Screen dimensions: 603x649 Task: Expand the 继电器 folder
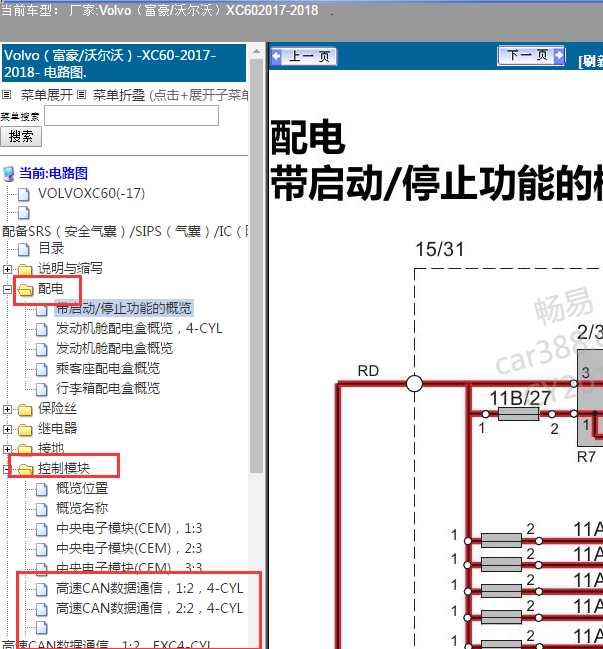point(7,430)
